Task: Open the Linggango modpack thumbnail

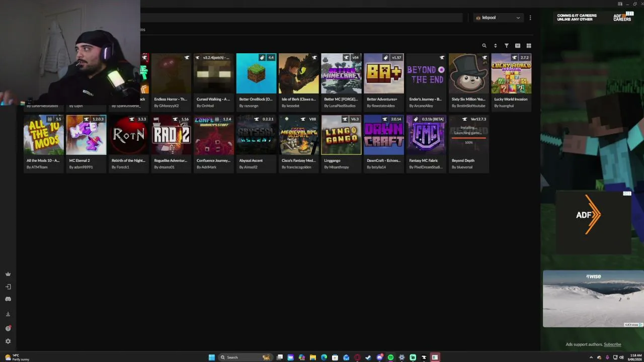Action: pos(342,135)
